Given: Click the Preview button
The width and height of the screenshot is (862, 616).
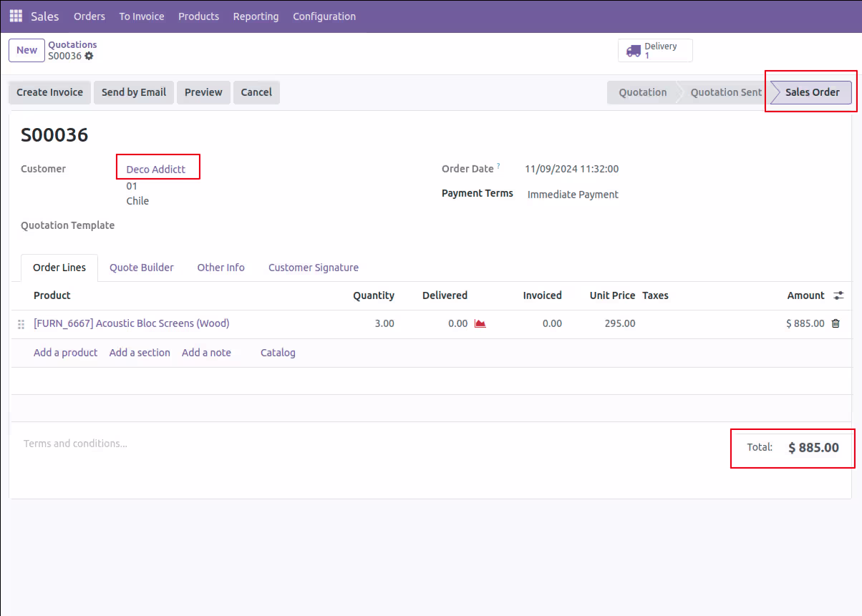Looking at the screenshot, I should click(203, 92).
